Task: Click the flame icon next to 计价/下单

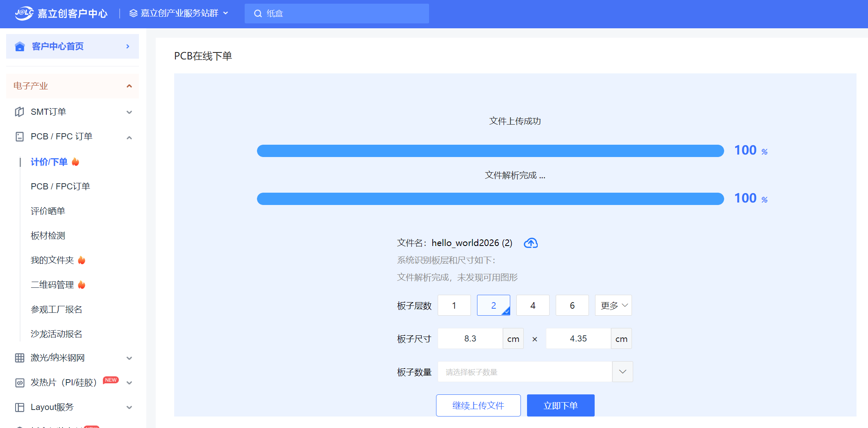Action: 75,162
